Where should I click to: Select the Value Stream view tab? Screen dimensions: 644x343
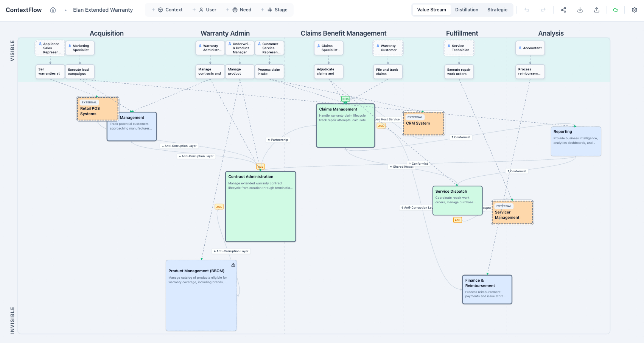431,10
